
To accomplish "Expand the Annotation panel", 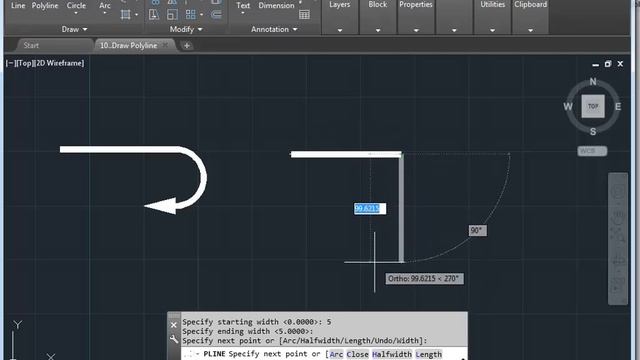I will [x=274, y=29].
